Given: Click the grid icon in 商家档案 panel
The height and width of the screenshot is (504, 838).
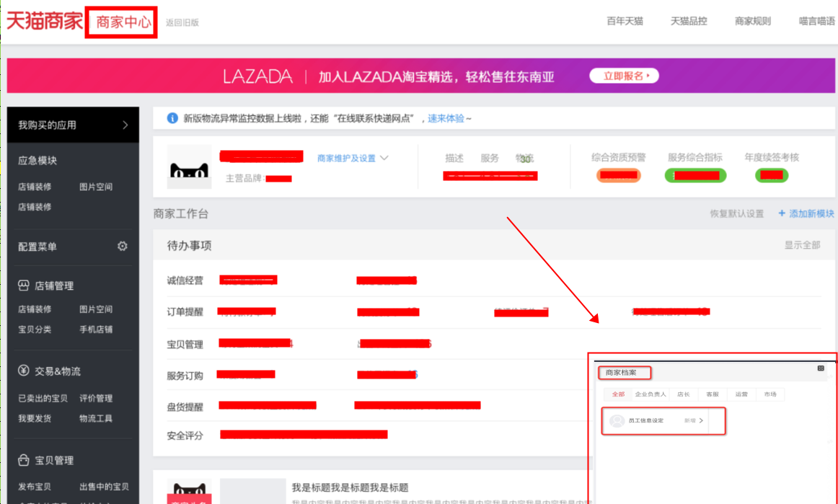Looking at the screenshot, I should point(821,368).
